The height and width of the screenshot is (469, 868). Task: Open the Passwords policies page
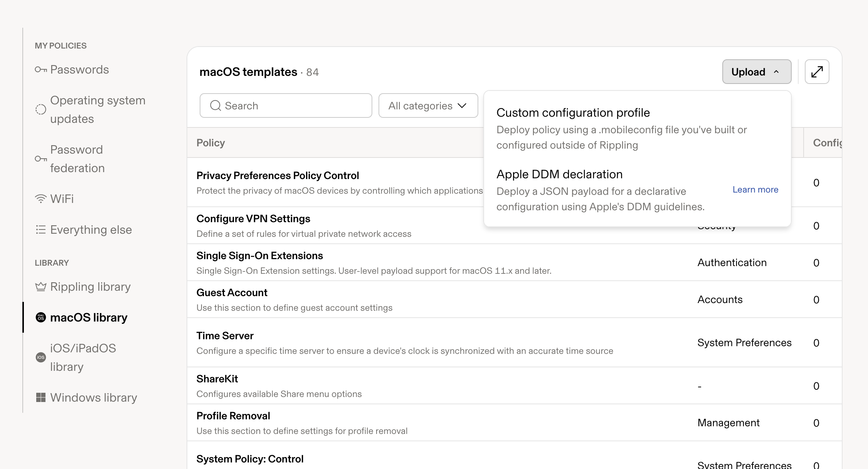tap(79, 70)
